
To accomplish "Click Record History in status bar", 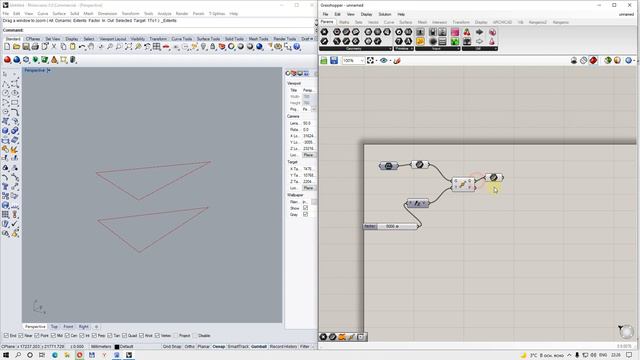I will pyautogui.click(x=283, y=347).
